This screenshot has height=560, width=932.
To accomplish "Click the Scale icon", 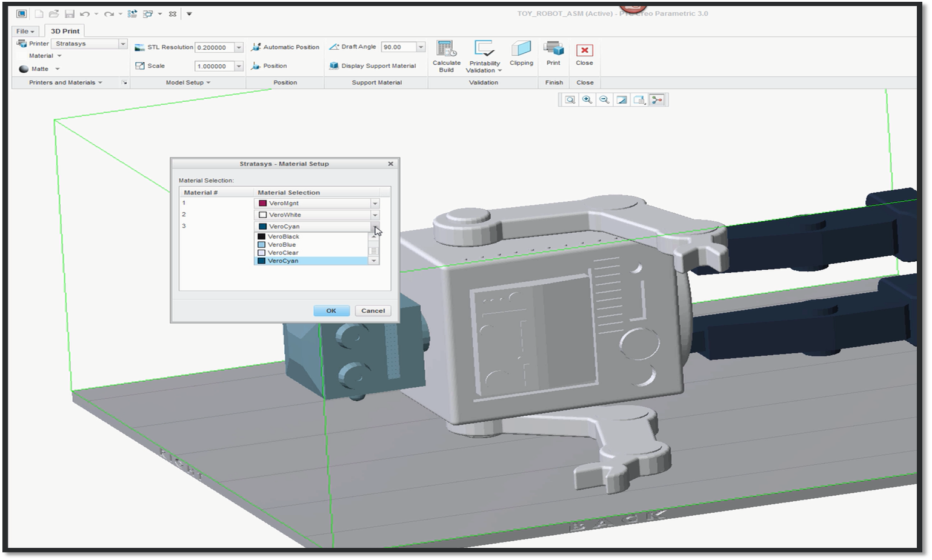I will coord(140,65).
